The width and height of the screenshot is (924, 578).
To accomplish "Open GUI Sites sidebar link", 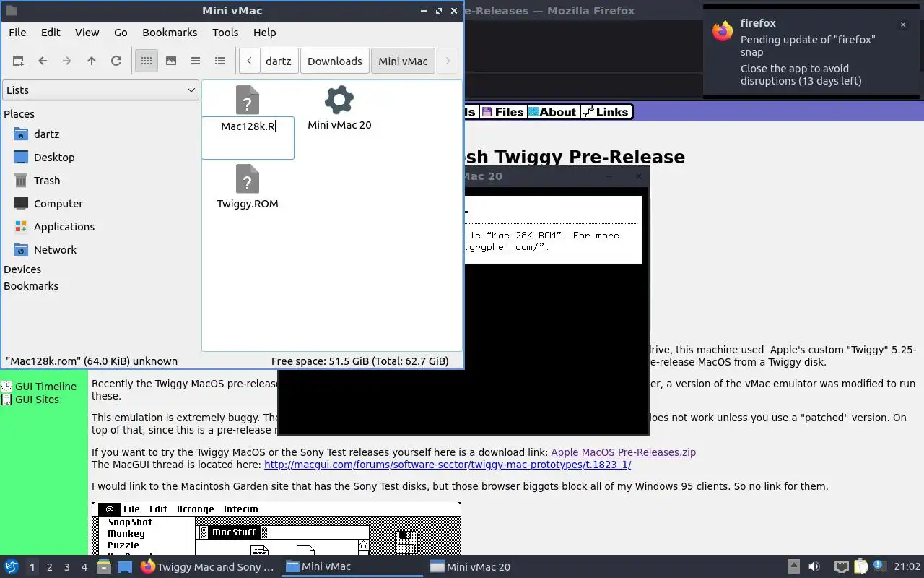I will click(37, 400).
